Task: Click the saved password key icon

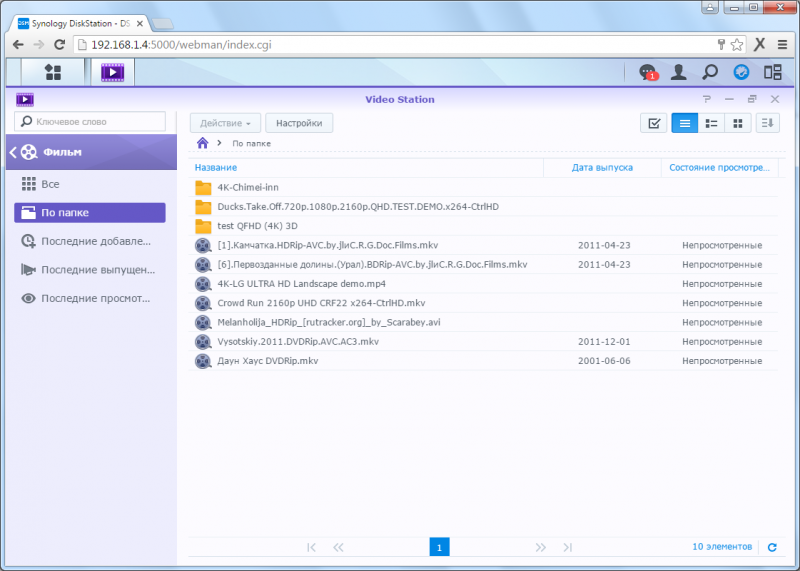Action: pyautogui.click(x=721, y=44)
